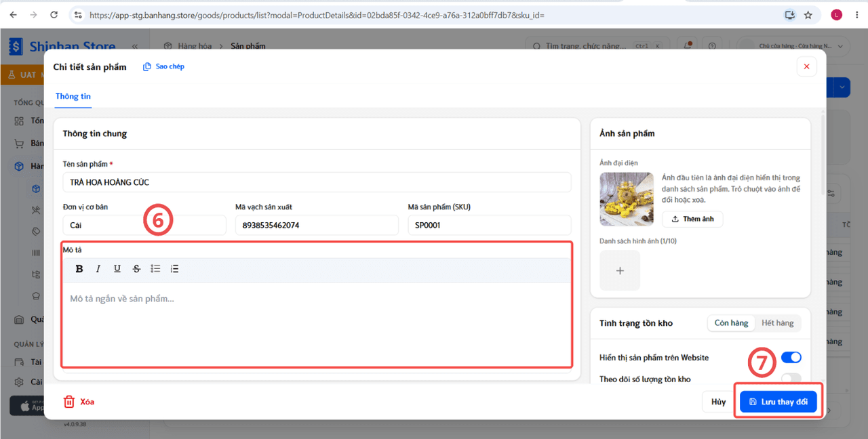Click Sao chép to duplicate the product
This screenshot has height=439, width=868.
pos(163,66)
